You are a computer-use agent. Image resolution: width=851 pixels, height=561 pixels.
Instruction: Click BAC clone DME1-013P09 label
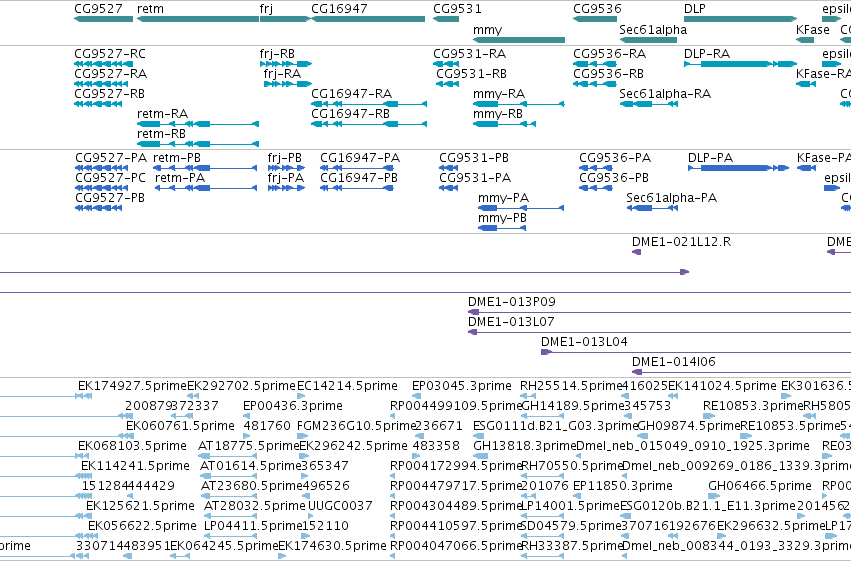(x=512, y=302)
